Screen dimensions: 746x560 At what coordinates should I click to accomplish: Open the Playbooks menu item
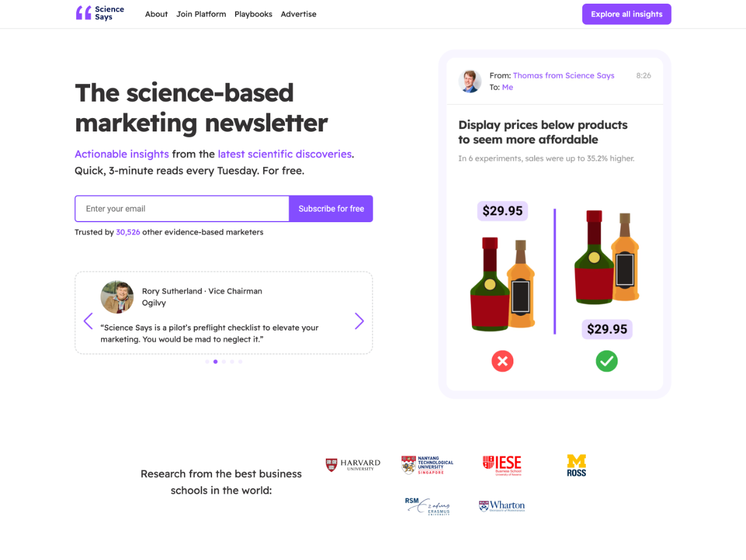[253, 14]
